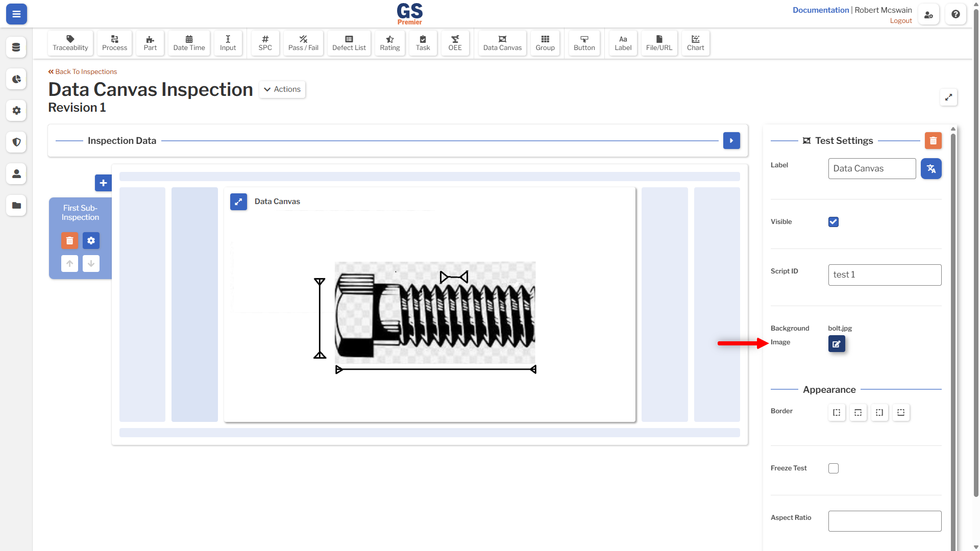Add a Defect List test
This screenshot has height=551, width=980.
click(349, 43)
